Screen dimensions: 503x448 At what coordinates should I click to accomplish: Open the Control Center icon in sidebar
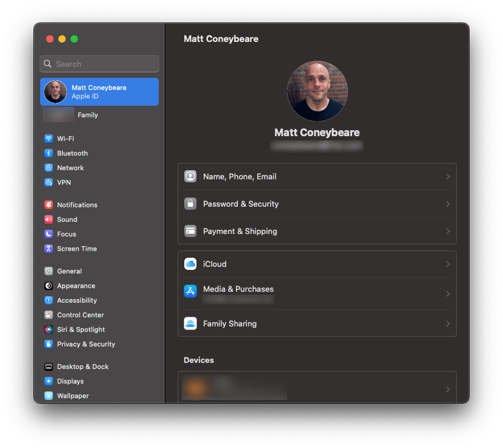coord(49,315)
